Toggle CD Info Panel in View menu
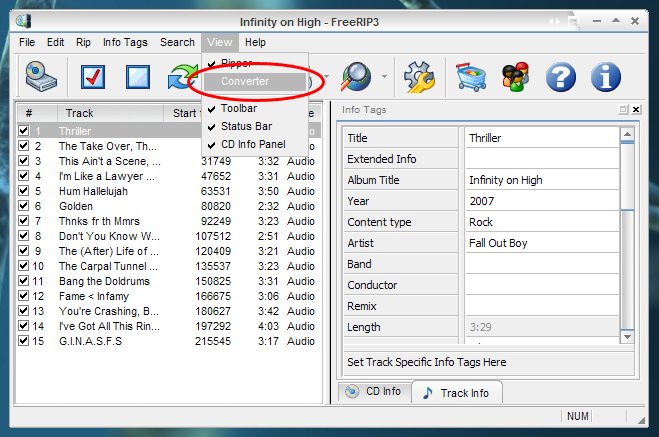Viewport: 659px width, 437px height. click(255, 144)
